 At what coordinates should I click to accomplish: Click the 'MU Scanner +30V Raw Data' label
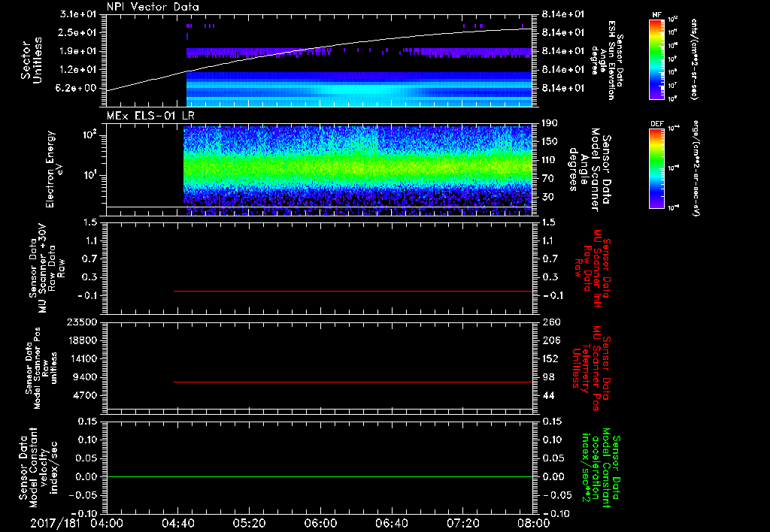[x=47, y=269]
